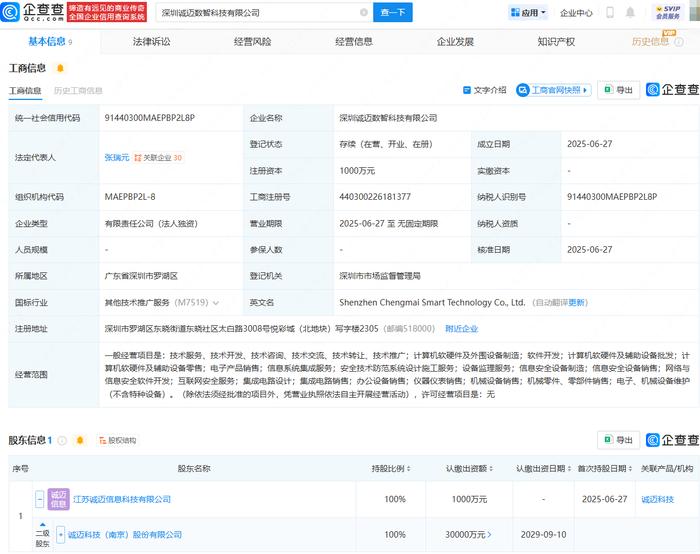This screenshot has width=700, height=554.
Task: Click 导出 button in 股东信息 section
Action: (618, 440)
